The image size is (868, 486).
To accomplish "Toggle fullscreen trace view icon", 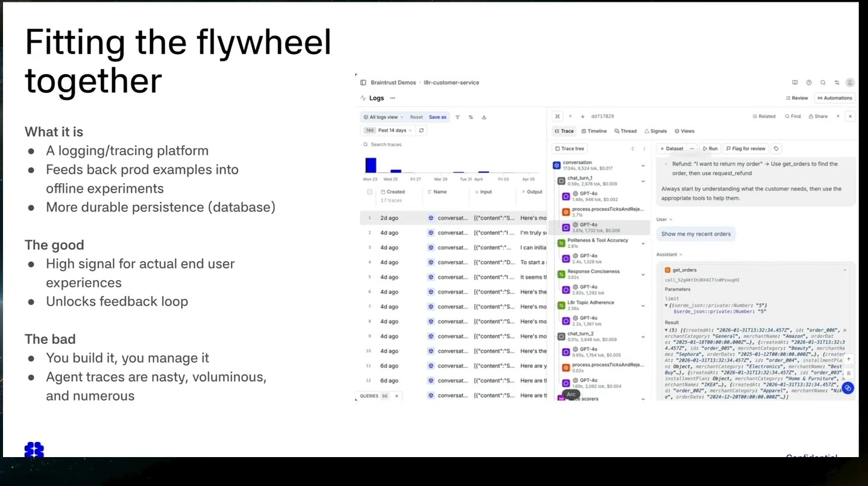I will coord(558,116).
